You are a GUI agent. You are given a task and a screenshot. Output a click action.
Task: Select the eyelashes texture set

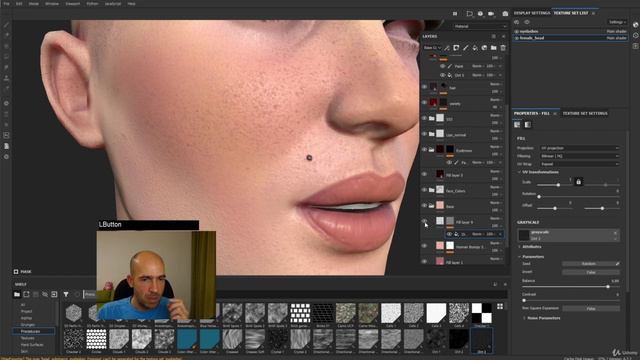(570, 31)
